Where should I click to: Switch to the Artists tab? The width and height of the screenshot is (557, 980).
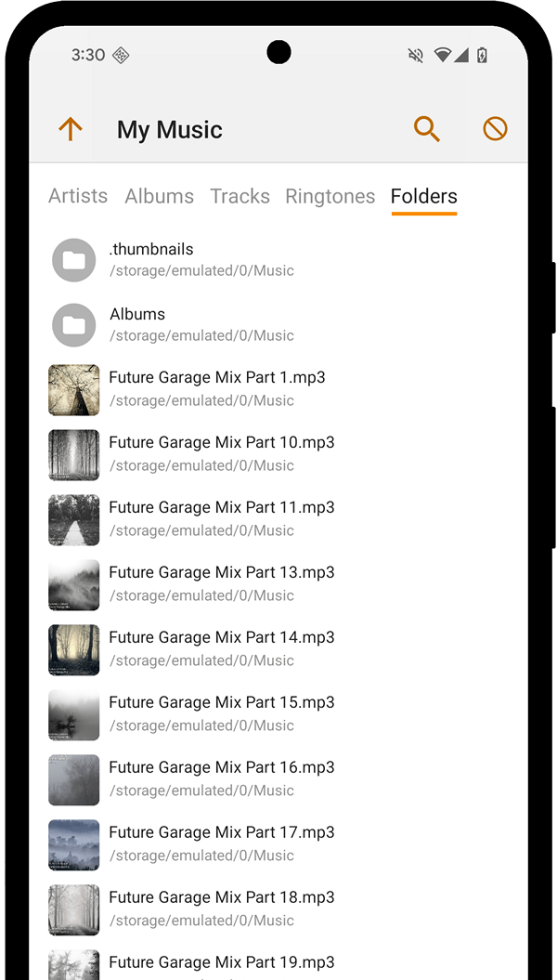(x=78, y=196)
